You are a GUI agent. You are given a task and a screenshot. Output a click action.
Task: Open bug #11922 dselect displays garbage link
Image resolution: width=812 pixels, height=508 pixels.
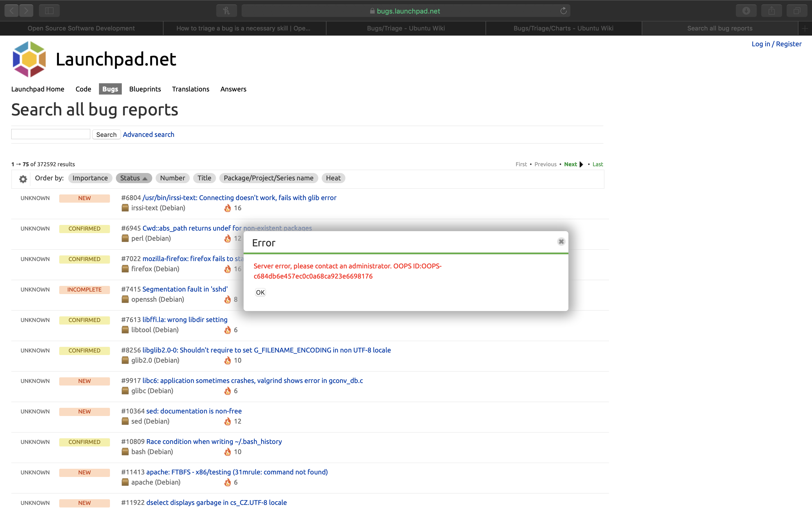pyautogui.click(x=217, y=503)
